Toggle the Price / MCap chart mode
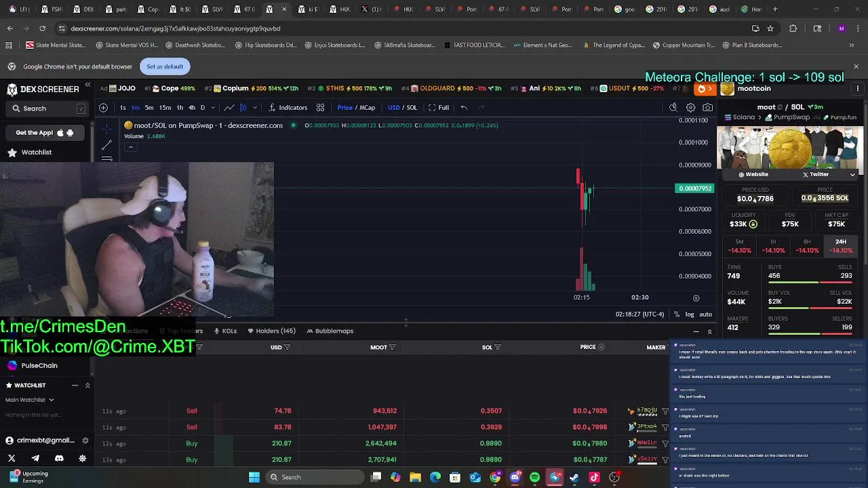Screen dimensions: 868x488 point(356,107)
